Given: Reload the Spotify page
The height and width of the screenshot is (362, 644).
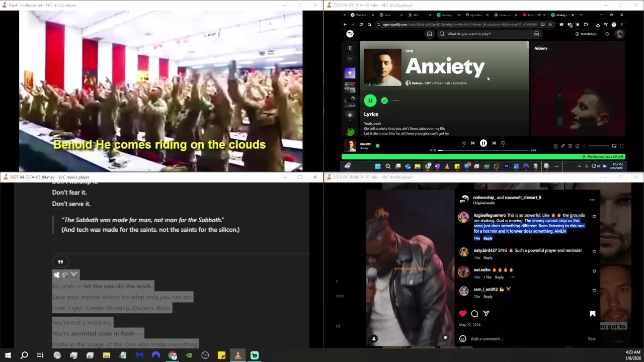Looking at the screenshot, I should [x=361, y=24].
